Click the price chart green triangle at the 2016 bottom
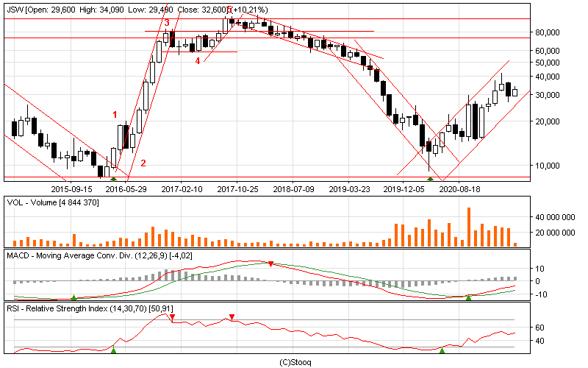The image size is (588, 368). coord(113,179)
